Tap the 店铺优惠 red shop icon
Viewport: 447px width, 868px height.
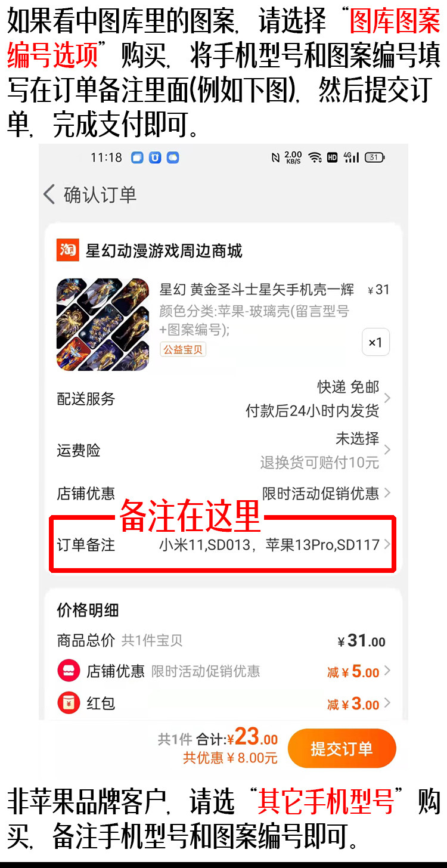point(69,671)
